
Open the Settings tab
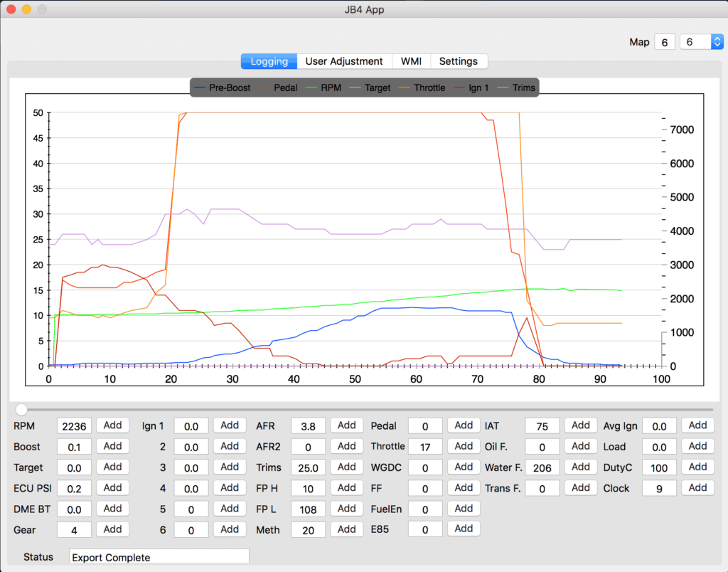pyautogui.click(x=459, y=61)
